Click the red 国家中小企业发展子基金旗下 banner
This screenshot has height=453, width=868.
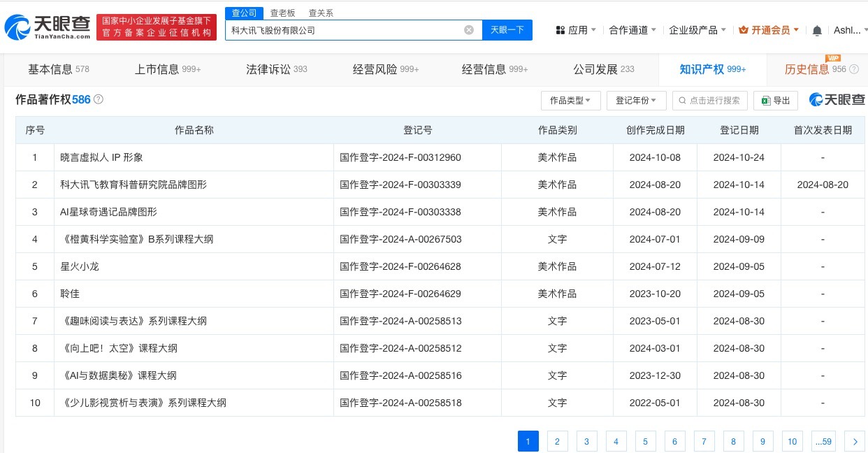click(157, 27)
